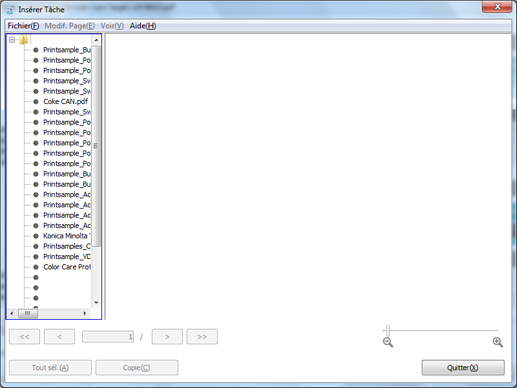Click the Copie(C) button

[137, 367]
